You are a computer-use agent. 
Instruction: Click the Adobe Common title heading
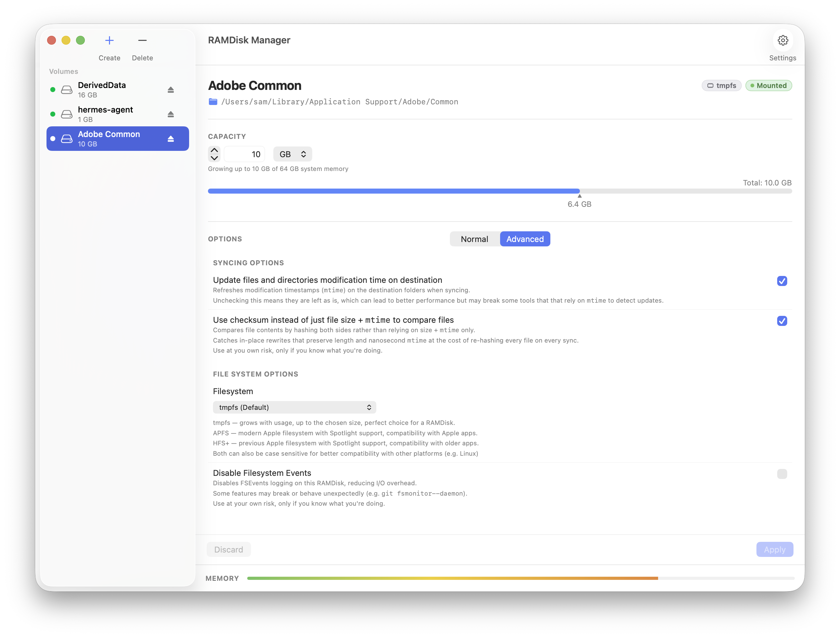click(x=254, y=85)
